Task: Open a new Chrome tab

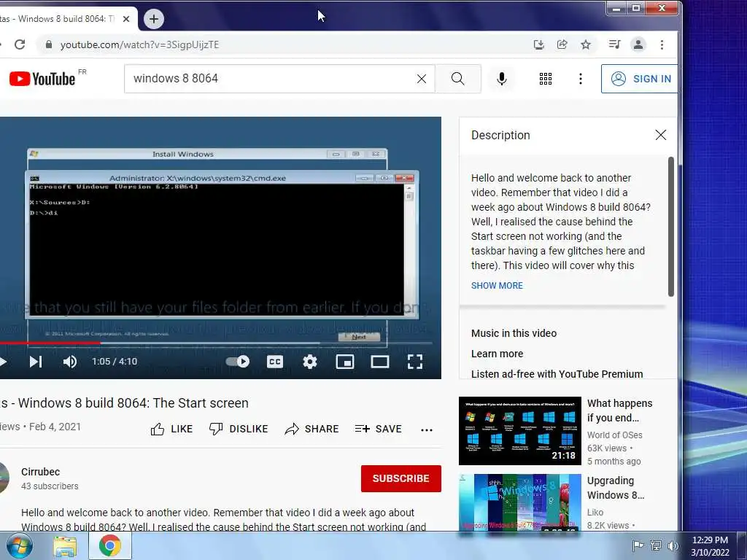Action: coord(153,19)
